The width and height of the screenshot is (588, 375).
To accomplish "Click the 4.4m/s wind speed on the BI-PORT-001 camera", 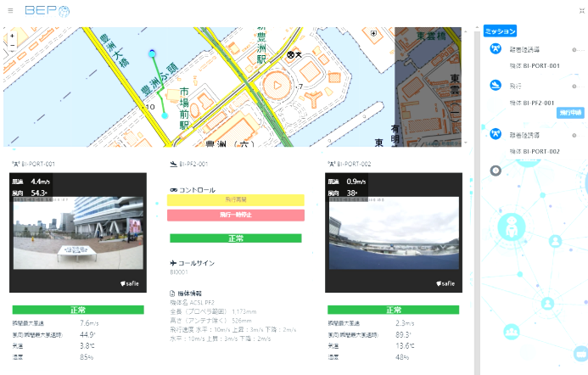I will 40,182.
